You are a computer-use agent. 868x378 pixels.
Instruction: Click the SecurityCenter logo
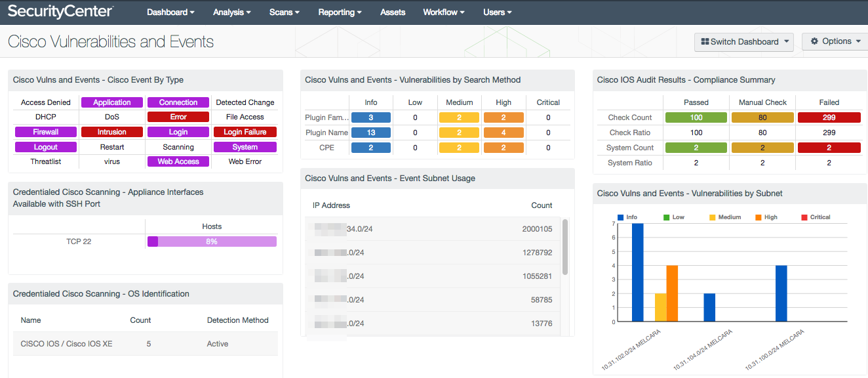(60, 11)
